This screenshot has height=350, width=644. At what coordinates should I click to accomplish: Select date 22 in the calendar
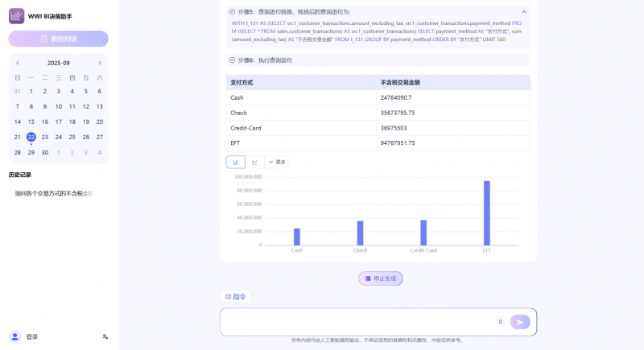(31, 137)
